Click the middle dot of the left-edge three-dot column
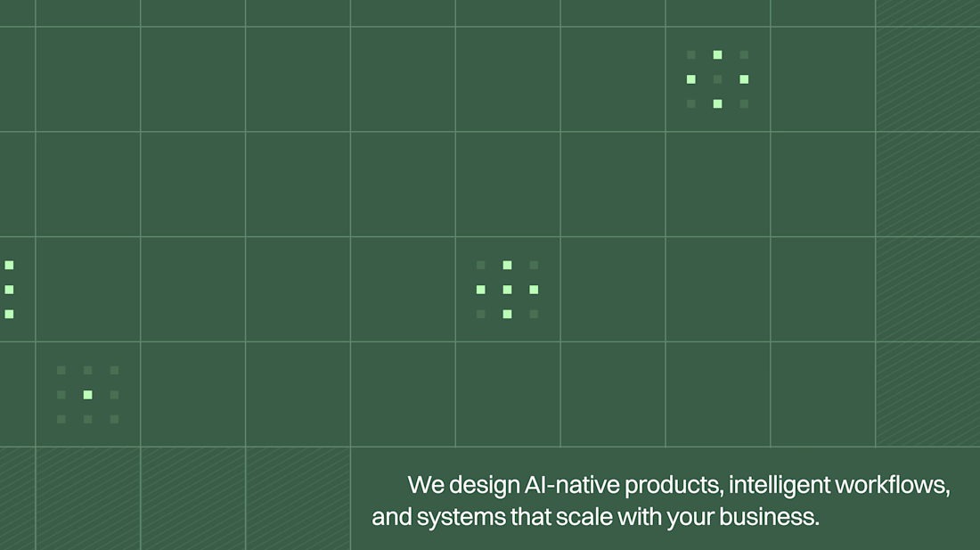The width and height of the screenshot is (980, 550). (10, 290)
